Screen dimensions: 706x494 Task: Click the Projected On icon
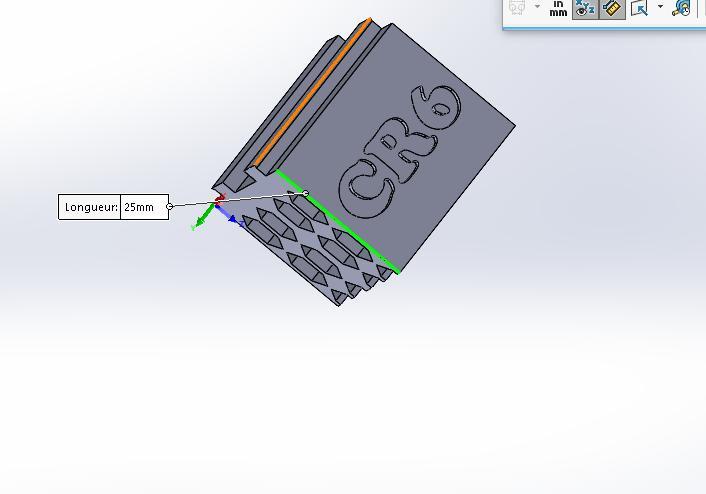(x=639, y=8)
